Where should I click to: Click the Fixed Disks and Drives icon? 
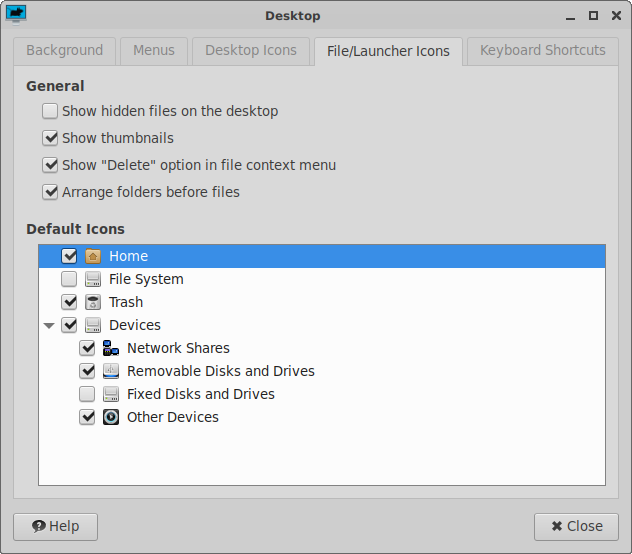[x=111, y=394]
